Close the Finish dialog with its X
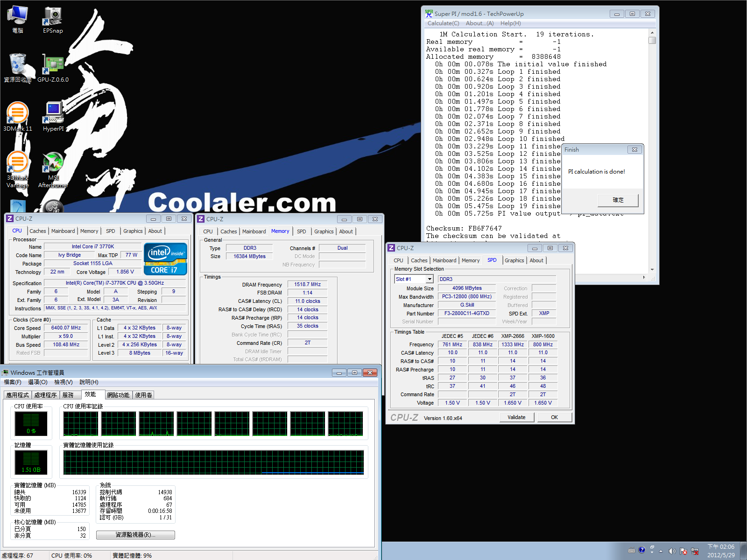This screenshot has width=747, height=560. coord(634,150)
